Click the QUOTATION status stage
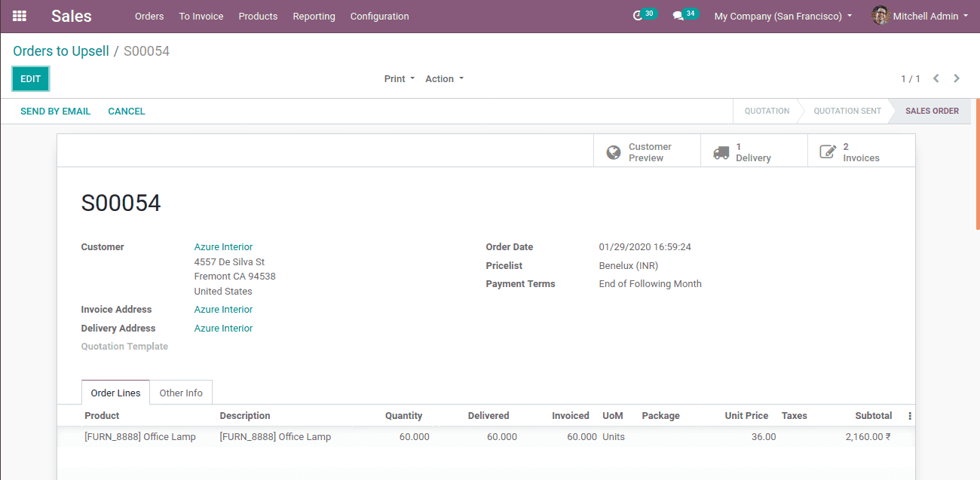Viewport: 980px width, 480px height. [767, 111]
